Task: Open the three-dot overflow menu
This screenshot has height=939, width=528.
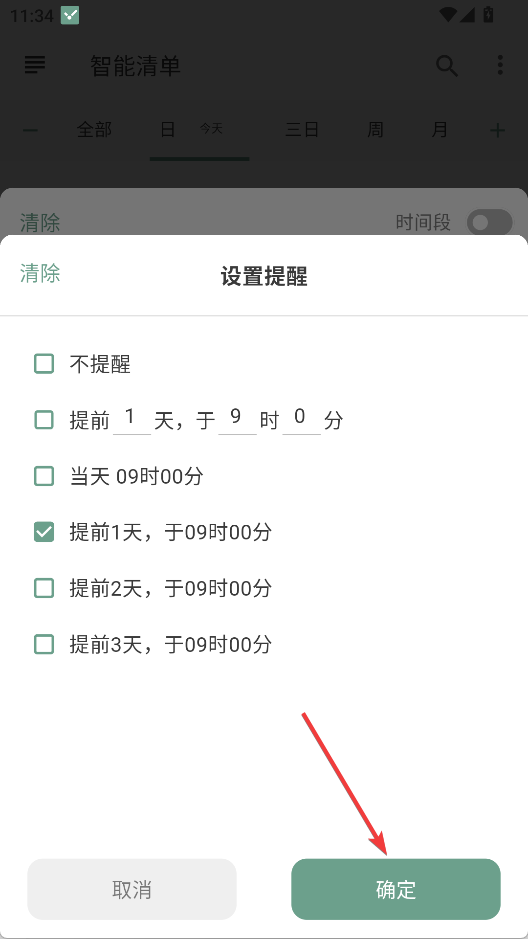Action: point(500,65)
